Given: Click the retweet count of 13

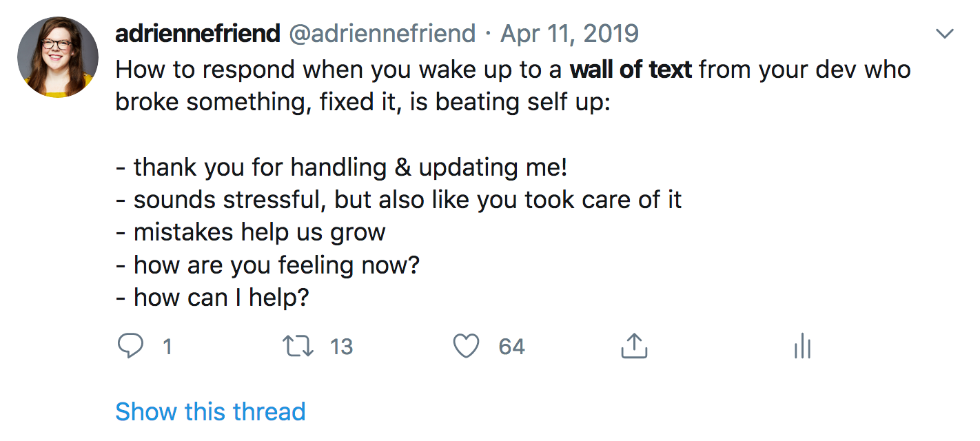Looking at the screenshot, I should tap(341, 347).
